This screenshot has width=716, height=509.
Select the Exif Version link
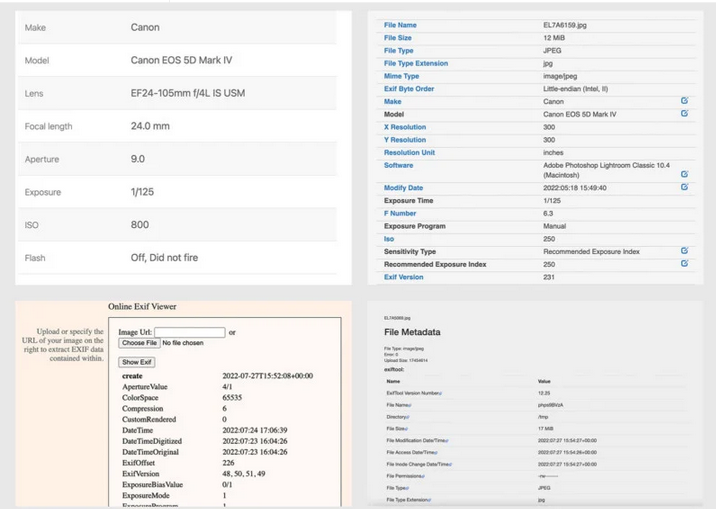403,277
